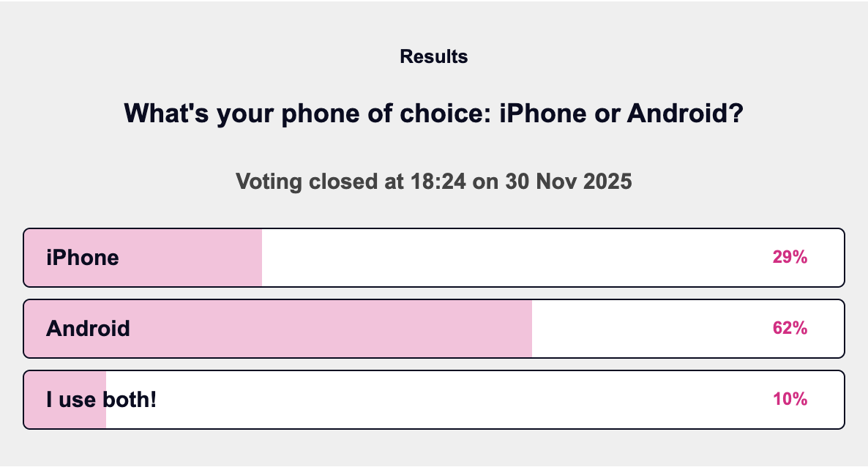Click the 10% percentage value

coord(790,399)
